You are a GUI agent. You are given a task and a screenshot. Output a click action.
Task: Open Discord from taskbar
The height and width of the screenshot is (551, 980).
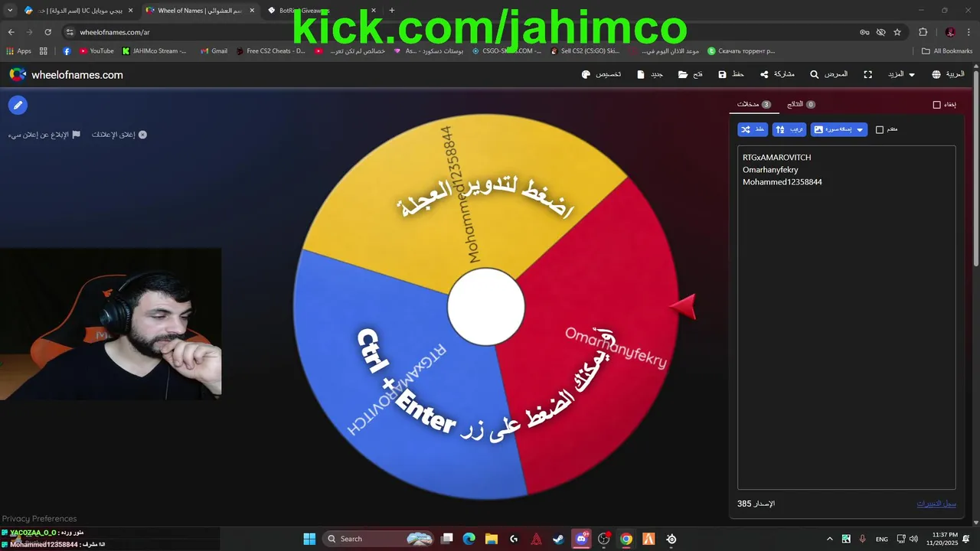[581, 539]
